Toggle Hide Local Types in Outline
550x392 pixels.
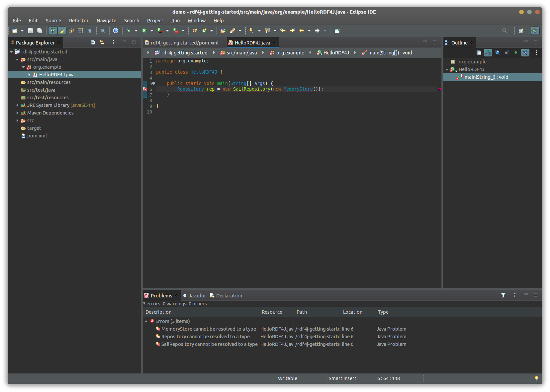click(525, 52)
